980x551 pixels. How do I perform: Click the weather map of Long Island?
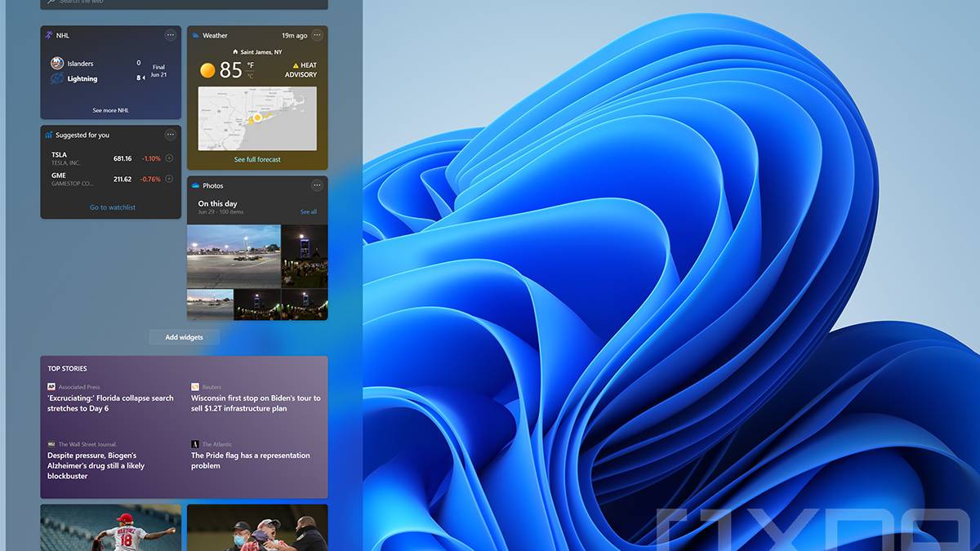257,118
